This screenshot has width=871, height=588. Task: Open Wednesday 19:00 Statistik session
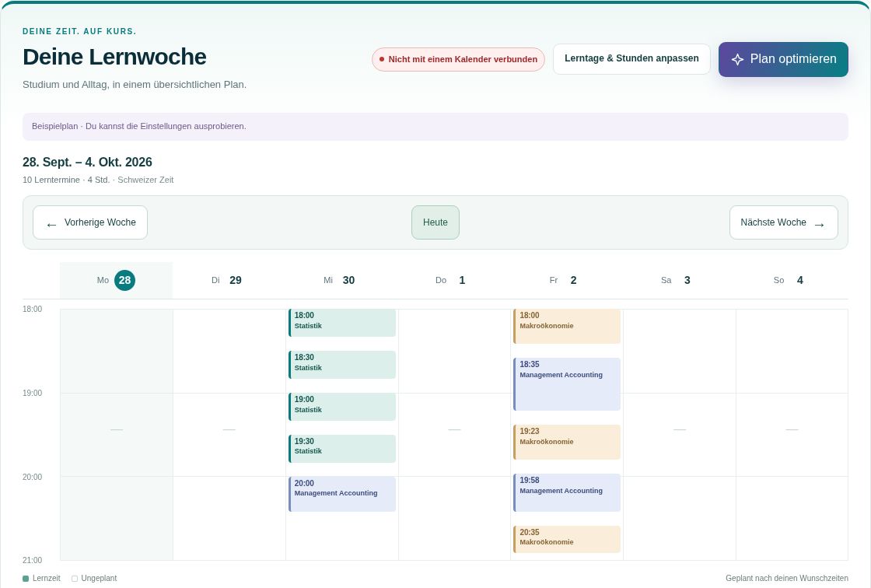pyautogui.click(x=342, y=407)
